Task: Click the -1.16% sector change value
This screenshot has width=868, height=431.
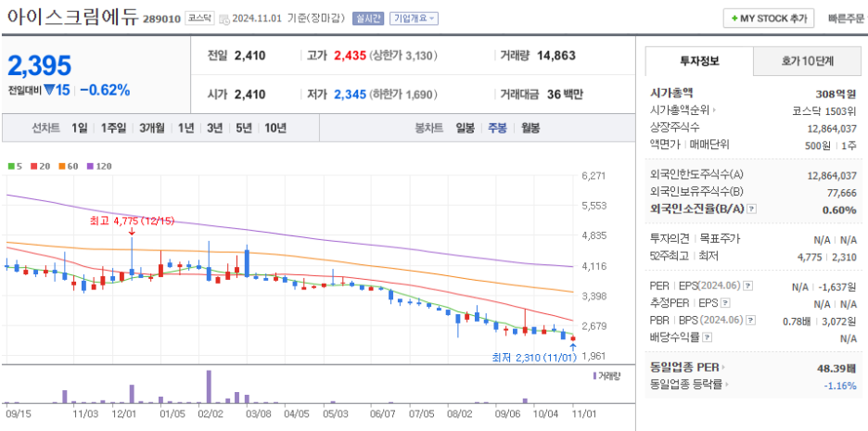Action: [839, 386]
